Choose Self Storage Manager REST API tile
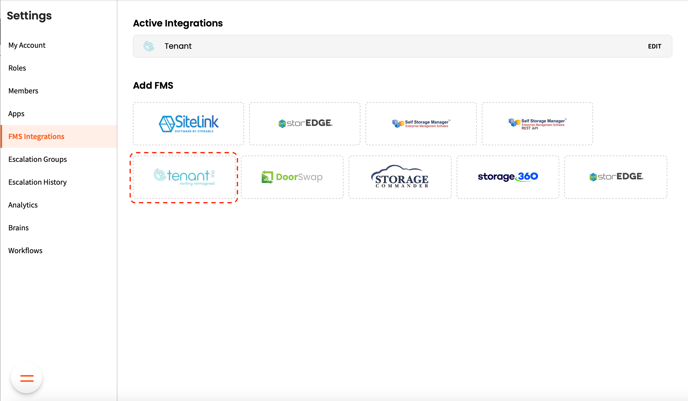This screenshot has height=401, width=688. coord(537,123)
